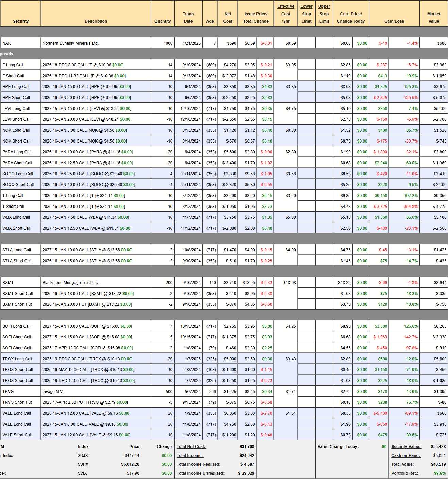Open the Cash on Hand link
The image size is (448, 479).
click(x=405, y=456)
